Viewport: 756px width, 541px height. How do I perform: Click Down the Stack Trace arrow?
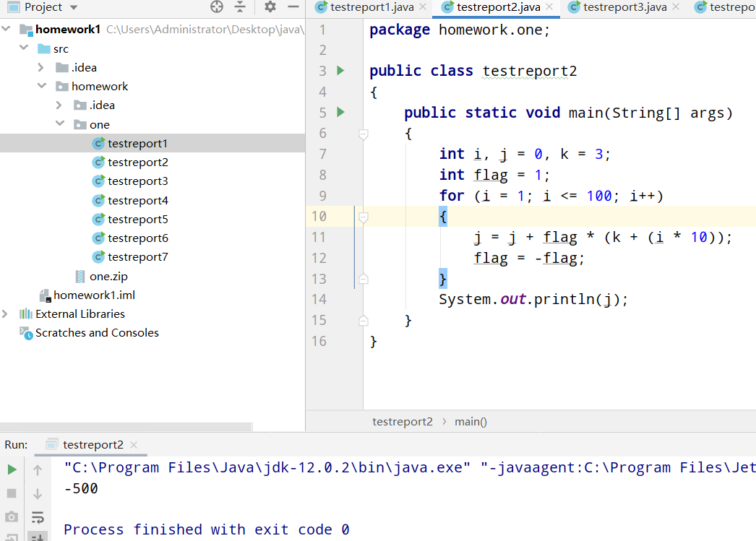pyautogui.click(x=38, y=493)
